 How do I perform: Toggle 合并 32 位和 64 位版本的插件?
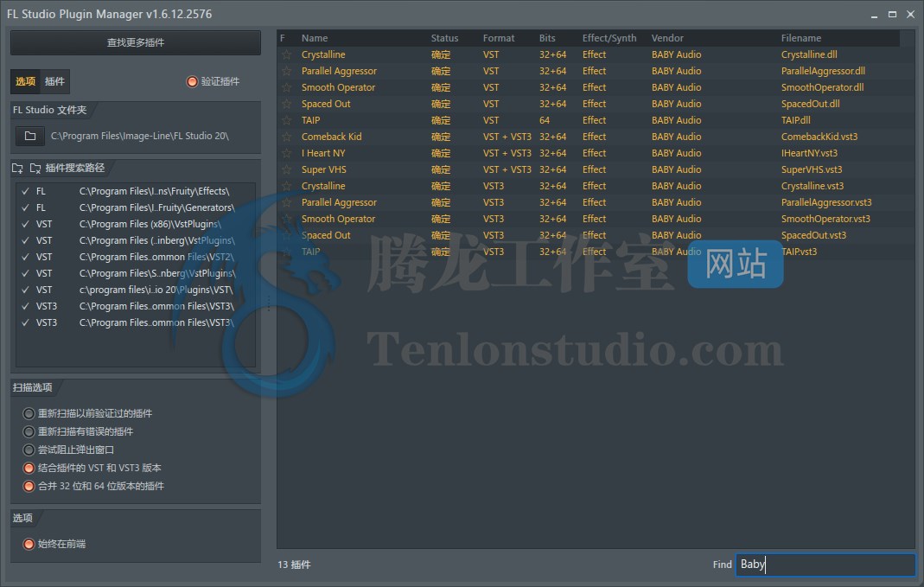pyautogui.click(x=29, y=487)
